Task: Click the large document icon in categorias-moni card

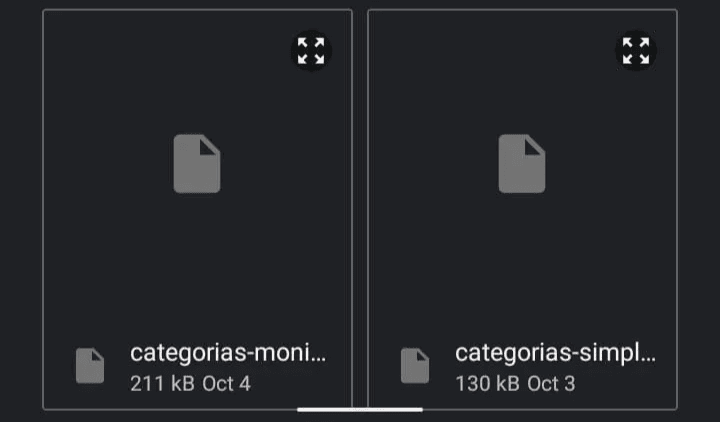Action: [x=197, y=164]
